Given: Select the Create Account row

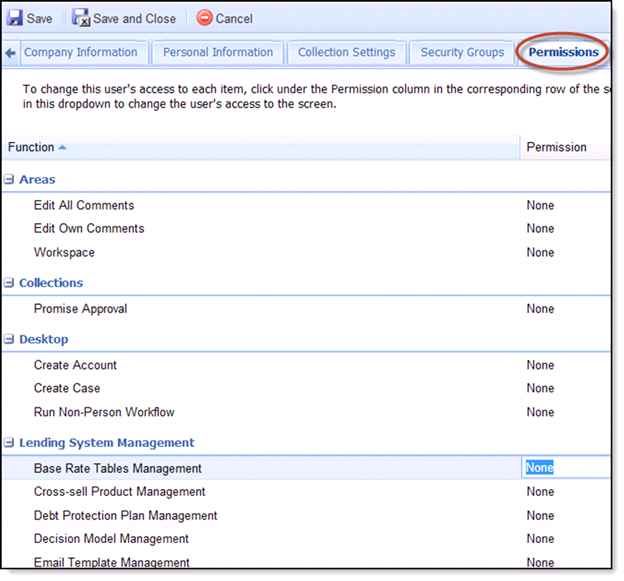Looking at the screenshot, I should click(306, 365).
